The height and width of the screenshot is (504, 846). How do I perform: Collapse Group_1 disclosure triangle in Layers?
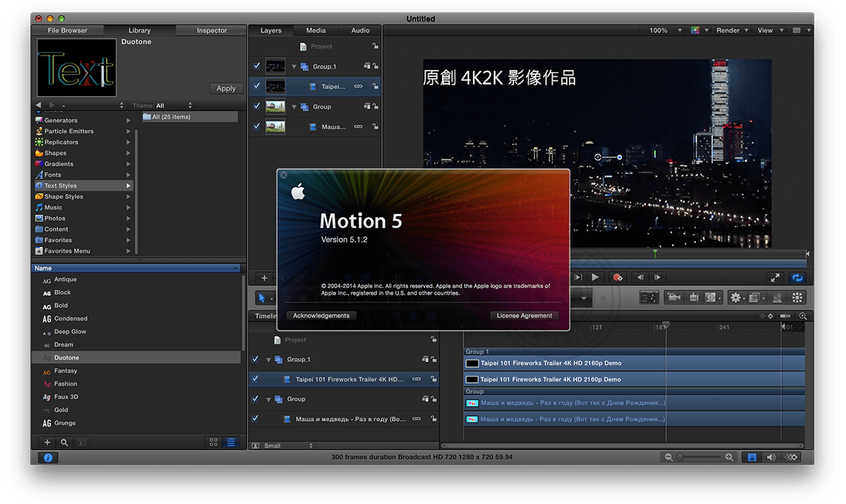pos(294,66)
